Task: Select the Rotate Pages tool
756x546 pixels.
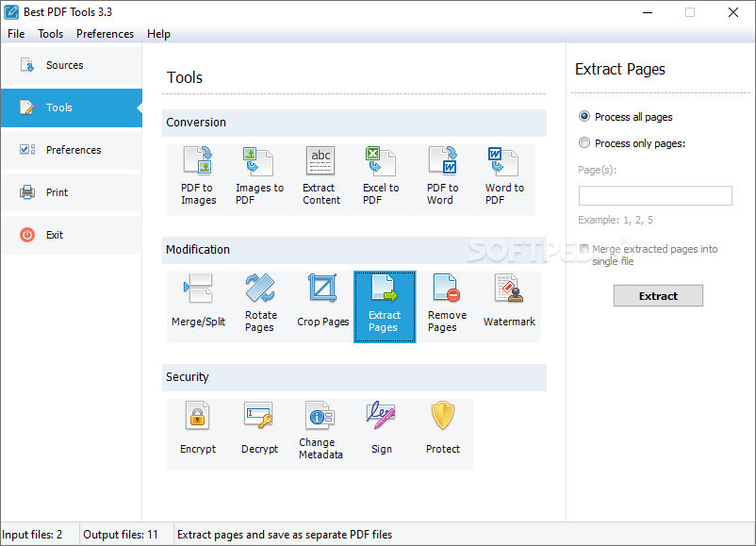Action: (260, 306)
